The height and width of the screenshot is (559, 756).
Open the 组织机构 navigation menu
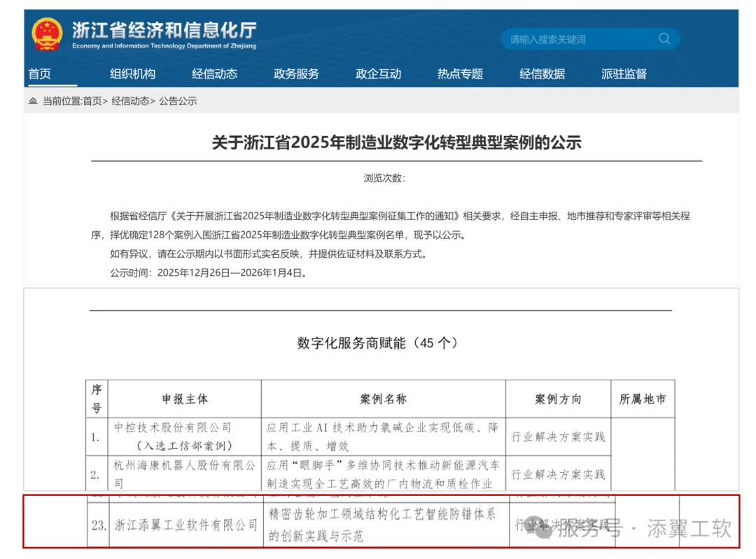coord(133,74)
